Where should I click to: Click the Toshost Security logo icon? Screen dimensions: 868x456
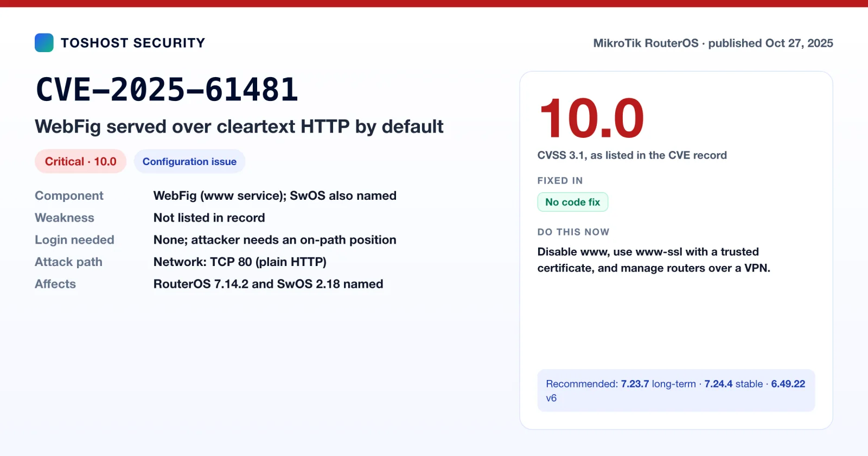coord(44,43)
